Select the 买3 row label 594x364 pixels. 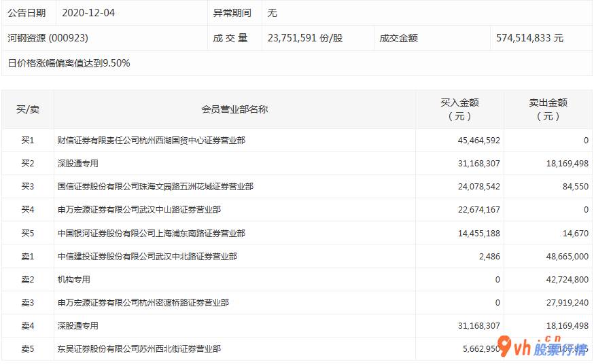(x=28, y=187)
